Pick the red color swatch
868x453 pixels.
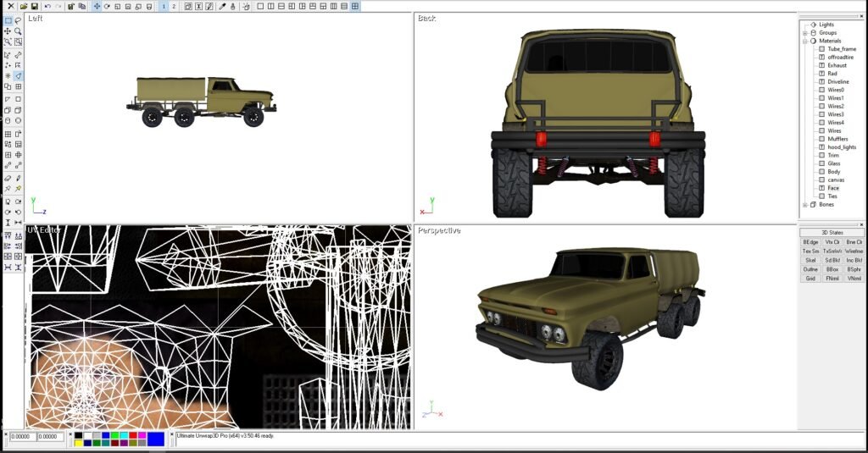click(x=132, y=435)
